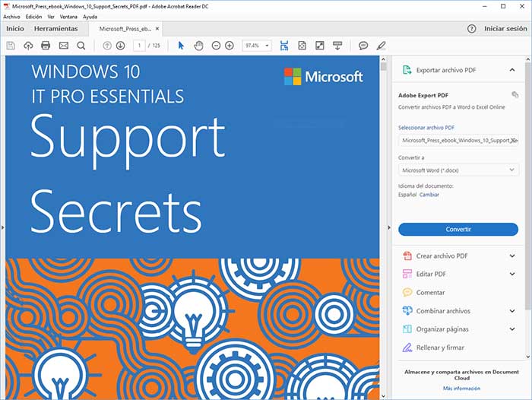Remove the selected PDF file with X
The height and width of the screenshot is (400, 532).
point(514,140)
